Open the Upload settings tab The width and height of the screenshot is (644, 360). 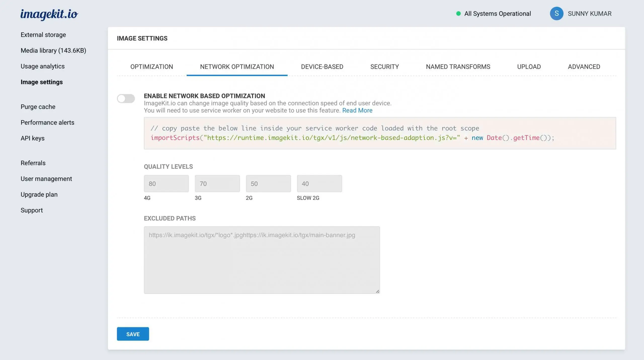pos(529,67)
